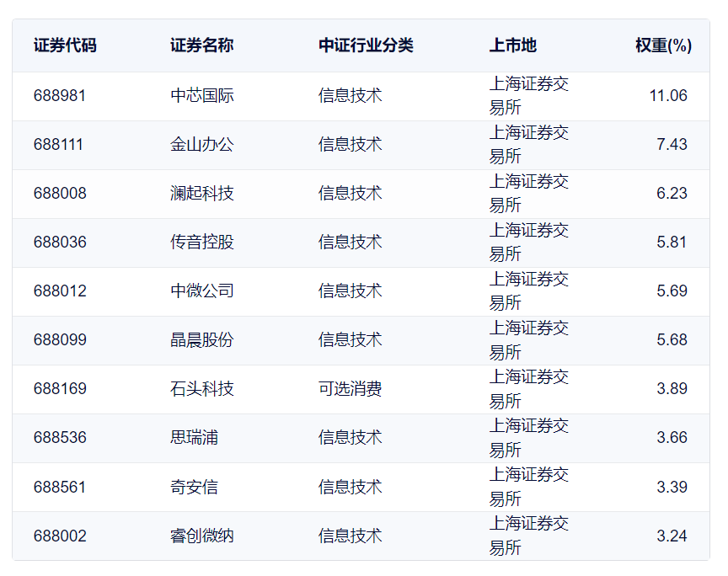
Task: Click the weight value 11.06
Action: (668, 96)
